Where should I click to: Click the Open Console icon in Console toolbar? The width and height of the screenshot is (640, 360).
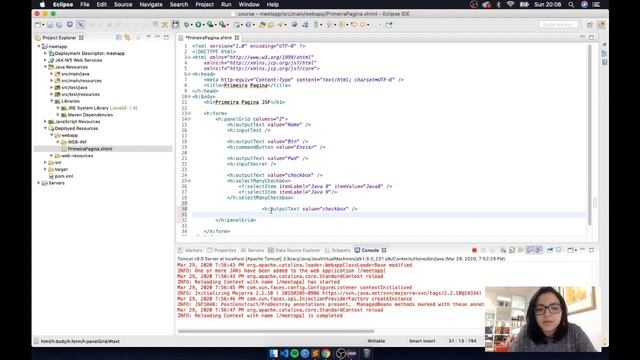pos(571,250)
